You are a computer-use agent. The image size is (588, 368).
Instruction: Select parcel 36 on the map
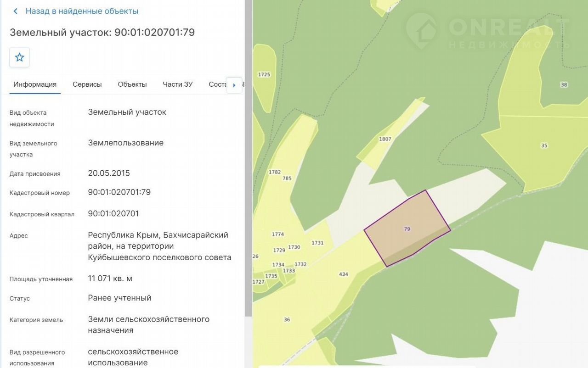[287, 320]
